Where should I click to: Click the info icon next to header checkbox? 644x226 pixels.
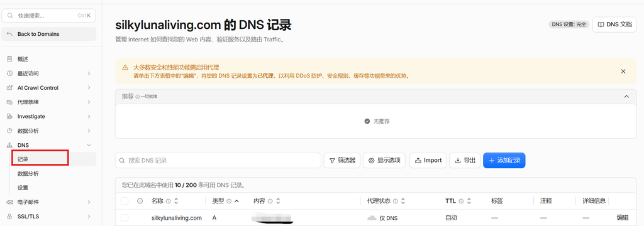pos(140,201)
